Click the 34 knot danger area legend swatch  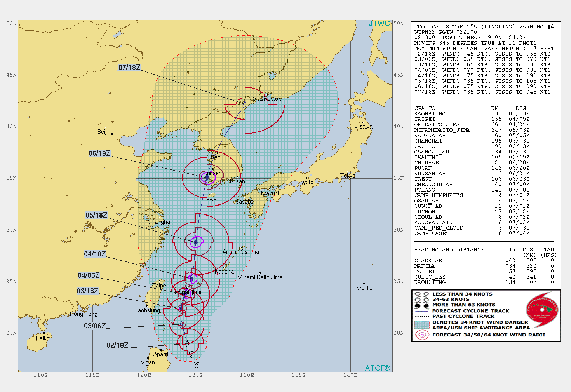pyautogui.click(x=421, y=325)
